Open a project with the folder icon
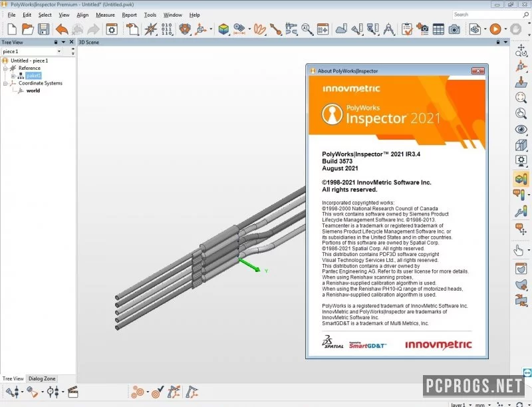Screen dimensions: 532x407 point(27,29)
